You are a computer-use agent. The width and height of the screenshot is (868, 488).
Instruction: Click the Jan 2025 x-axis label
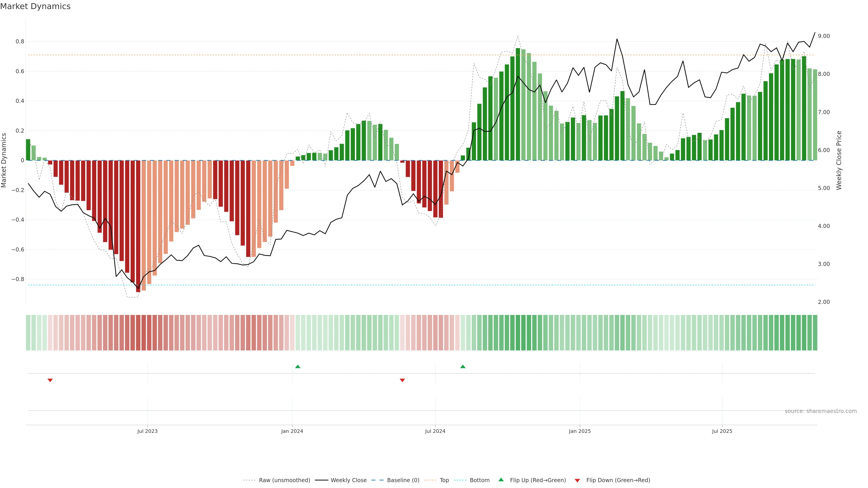580,431
